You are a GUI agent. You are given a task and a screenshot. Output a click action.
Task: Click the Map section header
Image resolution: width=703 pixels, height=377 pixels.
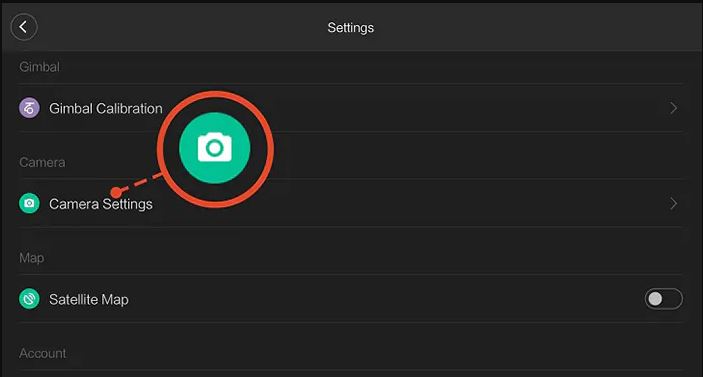[31, 258]
